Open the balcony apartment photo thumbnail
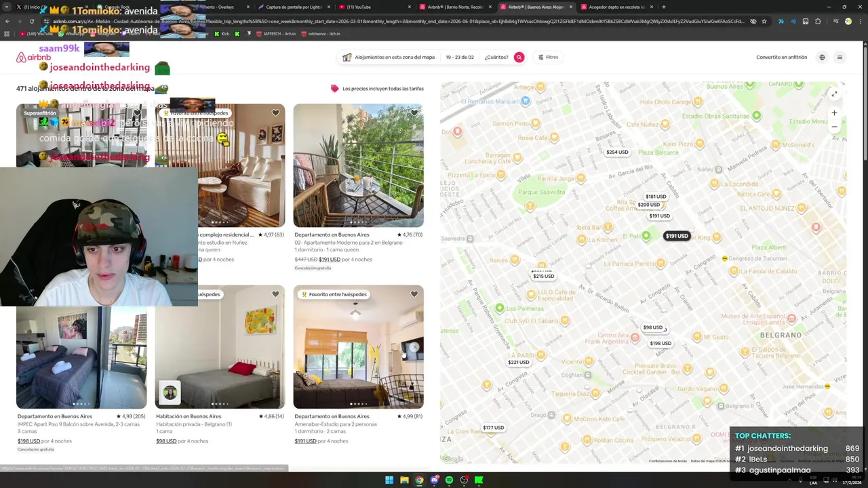The image size is (868, 488). tap(359, 165)
